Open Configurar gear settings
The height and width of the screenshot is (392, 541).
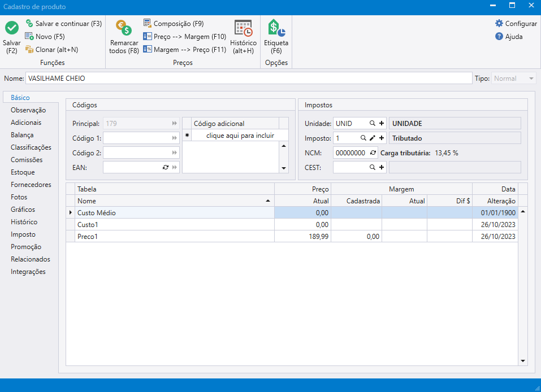click(x=516, y=24)
